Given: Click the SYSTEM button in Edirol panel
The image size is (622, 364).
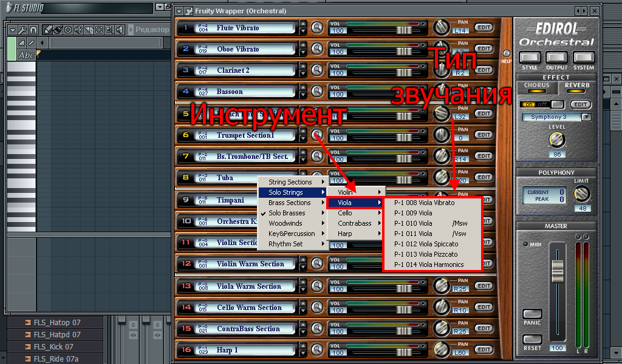Looking at the screenshot, I should pyautogui.click(x=584, y=58).
